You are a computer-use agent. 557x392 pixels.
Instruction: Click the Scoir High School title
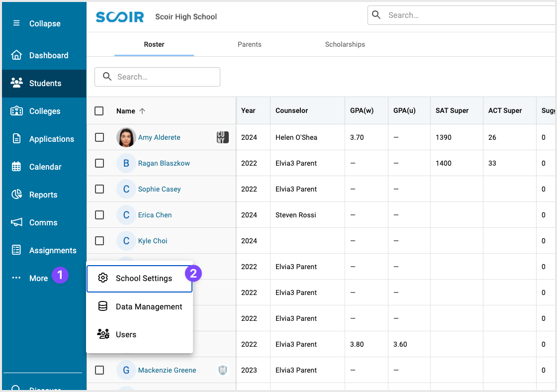(186, 17)
